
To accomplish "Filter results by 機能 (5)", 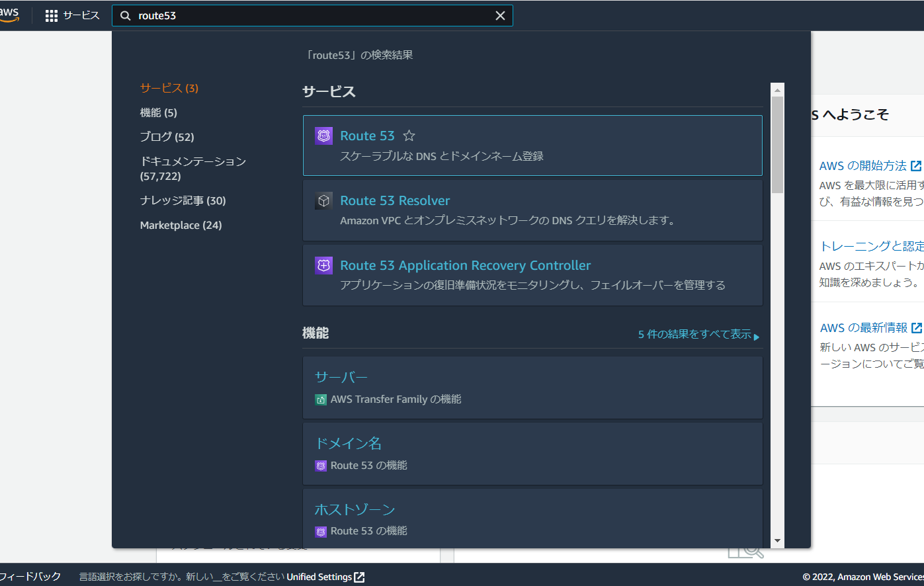I will pyautogui.click(x=158, y=112).
